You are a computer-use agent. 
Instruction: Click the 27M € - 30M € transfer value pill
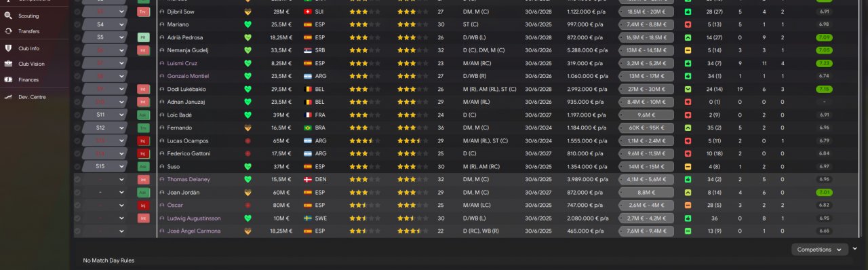[x=646, y=89]
